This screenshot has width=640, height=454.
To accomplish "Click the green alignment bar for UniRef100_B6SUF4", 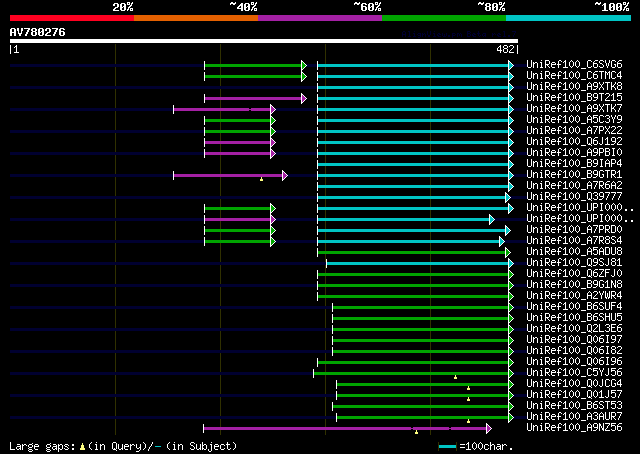I will click(421, 307).
